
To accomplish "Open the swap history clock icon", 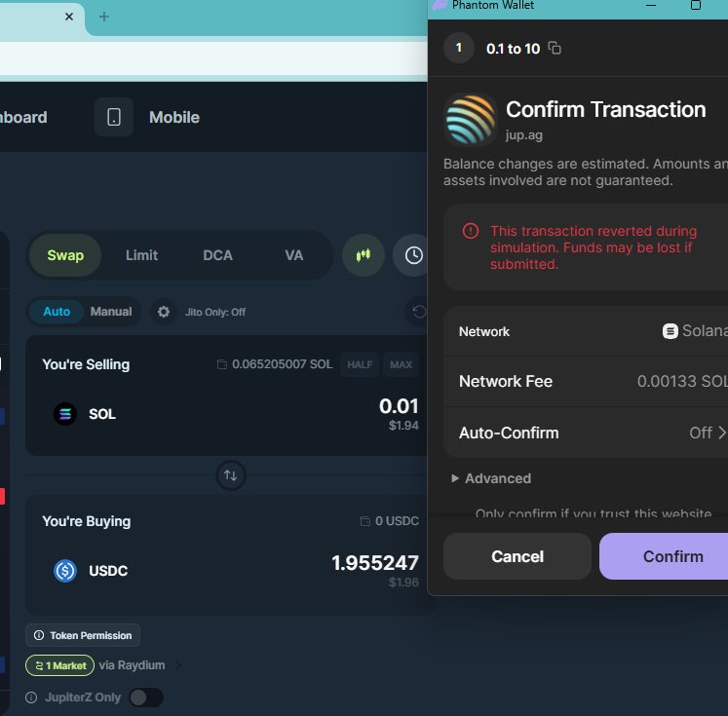I will point(413,255).
